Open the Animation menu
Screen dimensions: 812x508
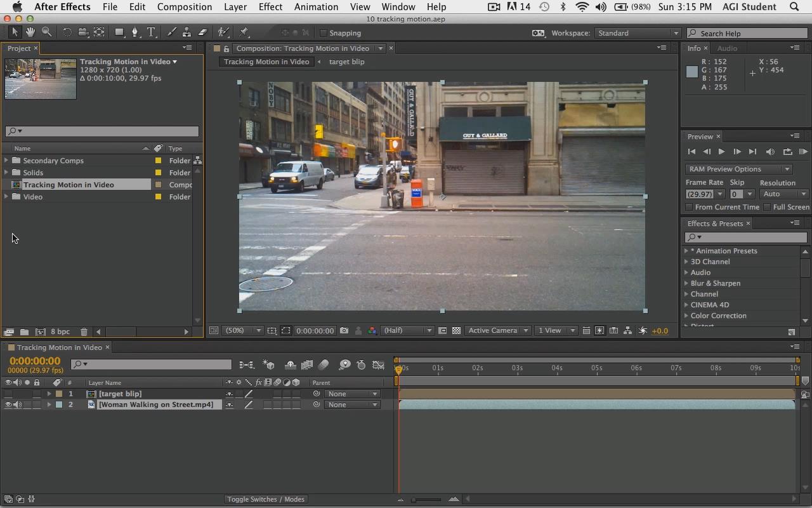(316, 7)
